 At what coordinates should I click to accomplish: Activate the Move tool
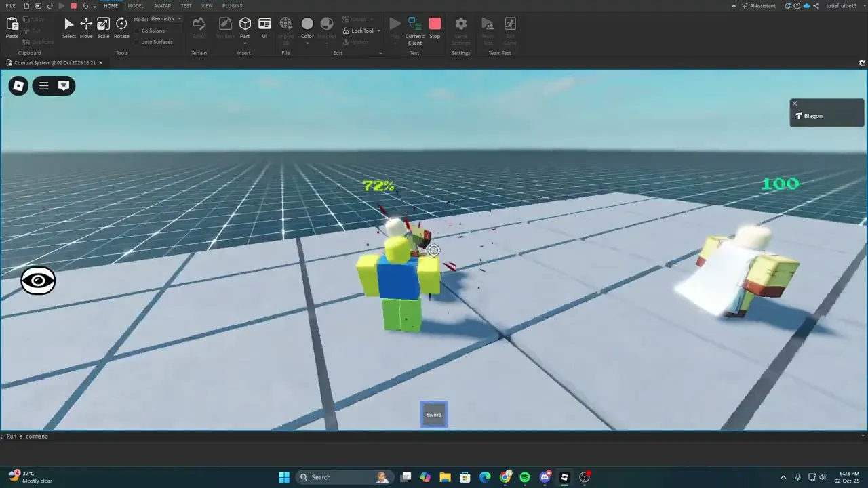(x=86, y=28)
